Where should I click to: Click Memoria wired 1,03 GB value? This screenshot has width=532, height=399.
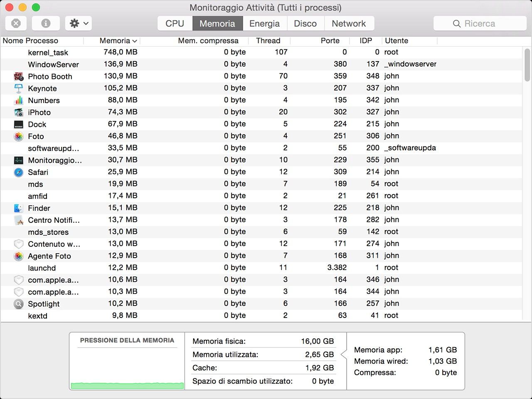pyautogui.click(x=443, y=361)
